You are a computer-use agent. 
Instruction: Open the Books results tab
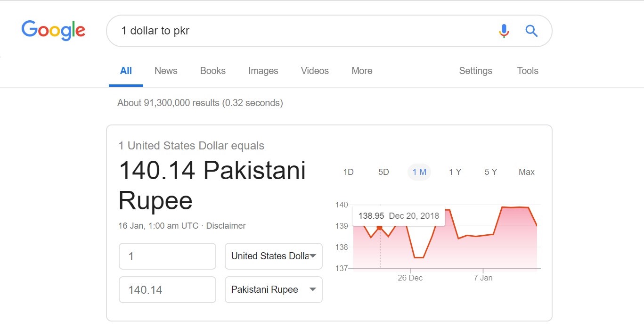pyautogui.click(x=212, y=71)
